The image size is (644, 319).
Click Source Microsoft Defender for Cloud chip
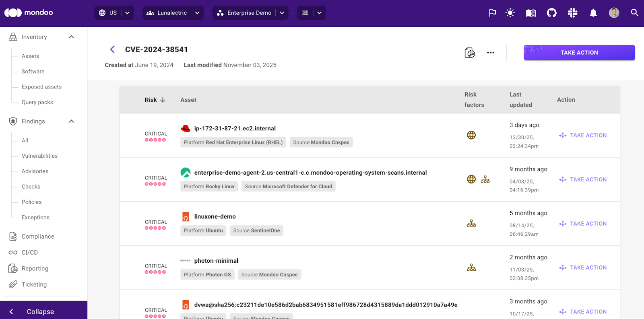click(x=289, y=187)
